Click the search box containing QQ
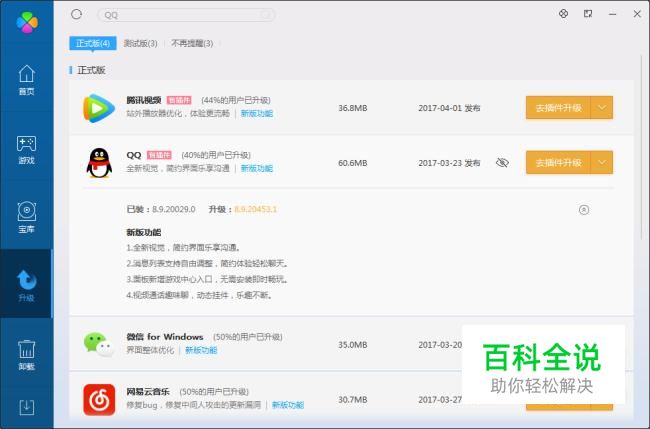The height and width of the screenshot is (429, 650). pos(187,15)
